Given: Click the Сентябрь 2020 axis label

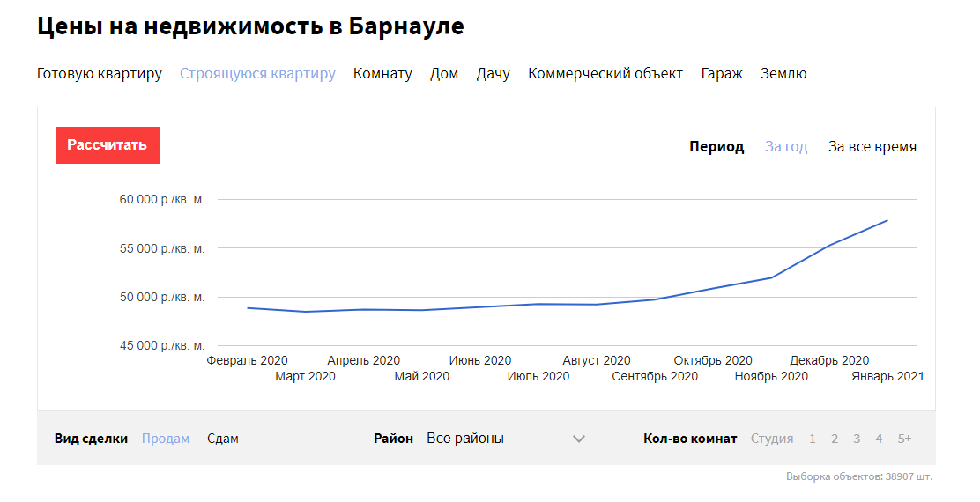Looking at the screenshot, I should 655,377.
